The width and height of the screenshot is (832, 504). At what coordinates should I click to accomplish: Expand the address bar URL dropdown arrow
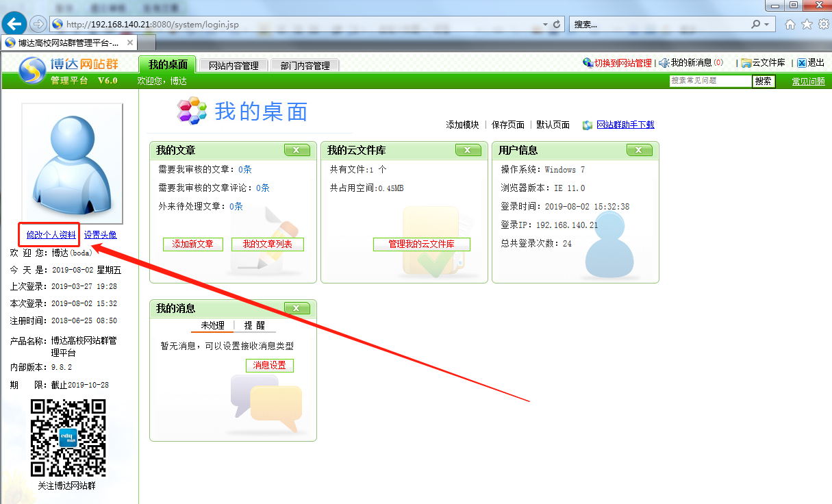coord(545,24)
